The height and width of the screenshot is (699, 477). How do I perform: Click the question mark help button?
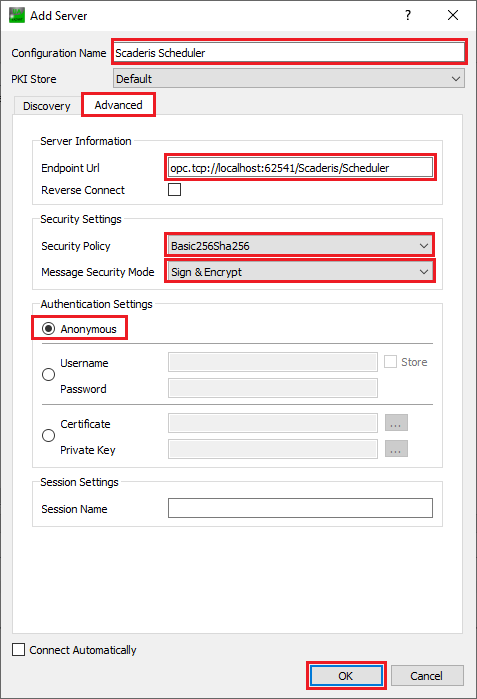tap(407, 16)
